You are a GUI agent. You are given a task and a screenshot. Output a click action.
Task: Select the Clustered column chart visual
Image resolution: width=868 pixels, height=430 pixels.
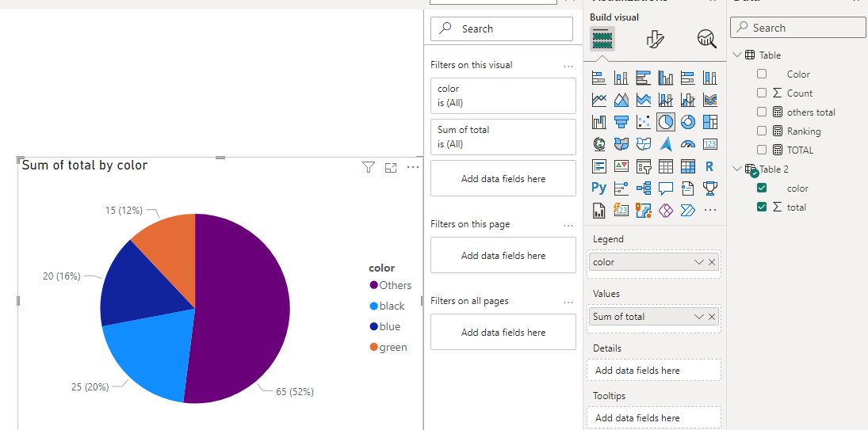665,78
